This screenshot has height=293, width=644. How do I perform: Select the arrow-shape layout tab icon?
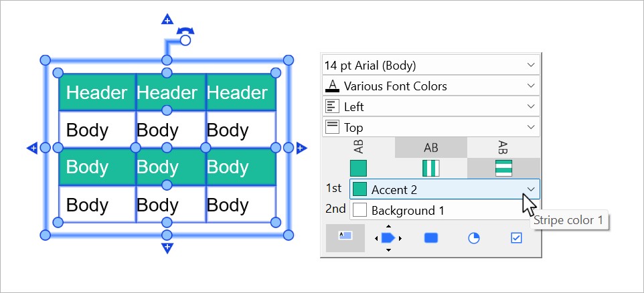click(x=388, y=238)
